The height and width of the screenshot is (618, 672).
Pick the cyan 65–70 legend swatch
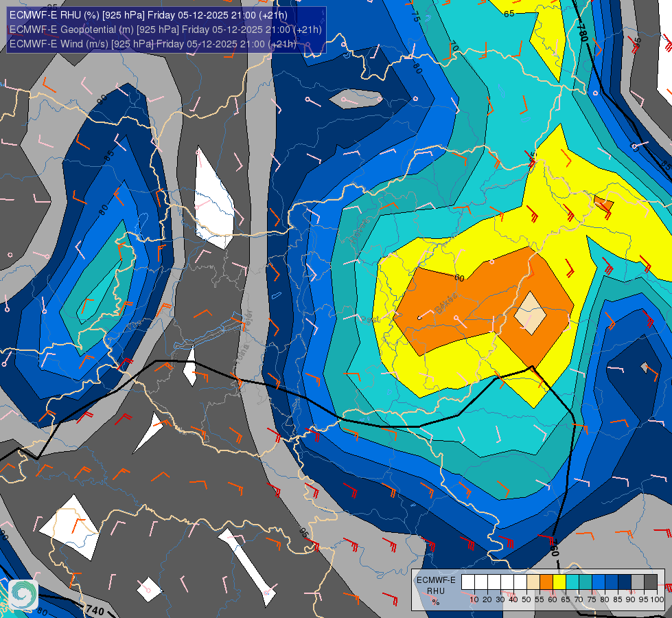click(x=572, y=582)
